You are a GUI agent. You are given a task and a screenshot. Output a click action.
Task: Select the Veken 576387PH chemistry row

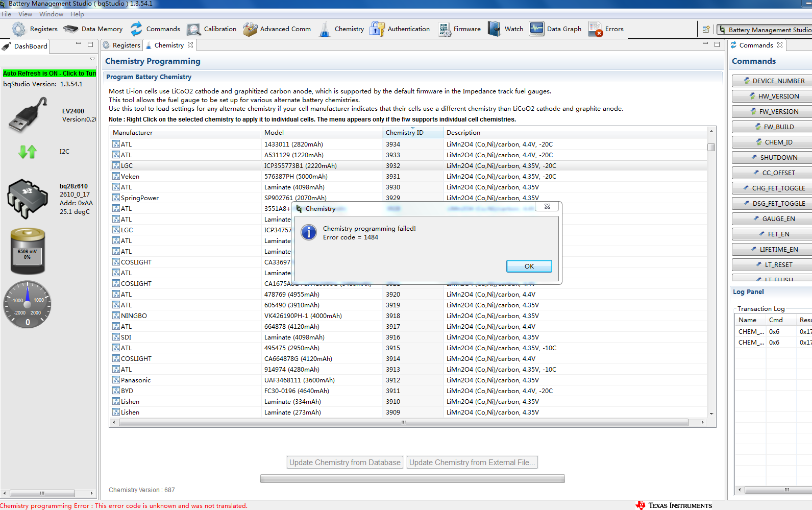pos(408,177)
